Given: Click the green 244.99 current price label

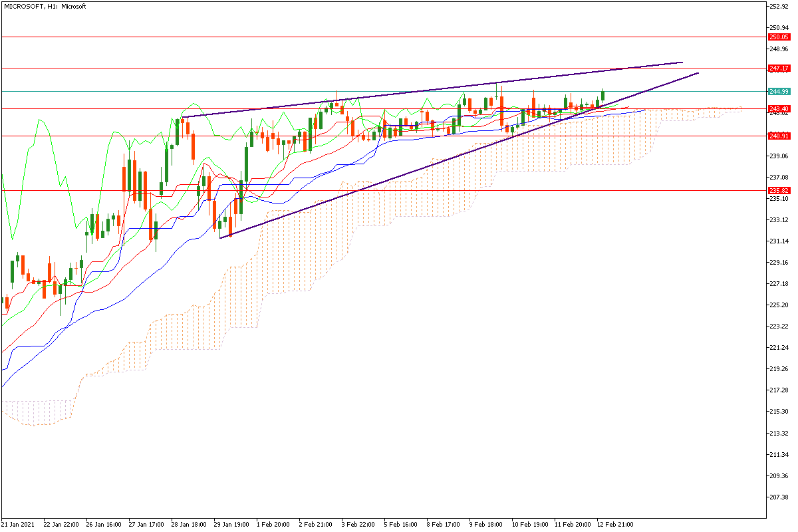Looking at the screenshot, I should [x=778, y=91].
